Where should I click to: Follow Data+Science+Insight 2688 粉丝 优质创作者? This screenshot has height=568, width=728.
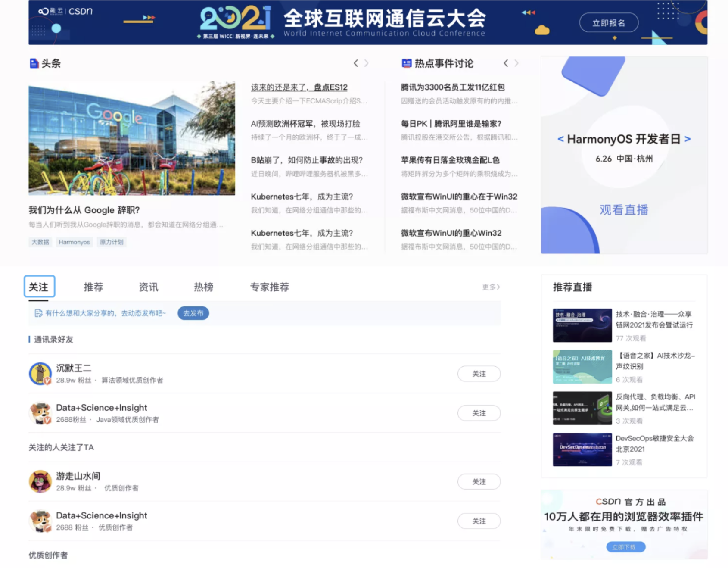click(479, 521)
